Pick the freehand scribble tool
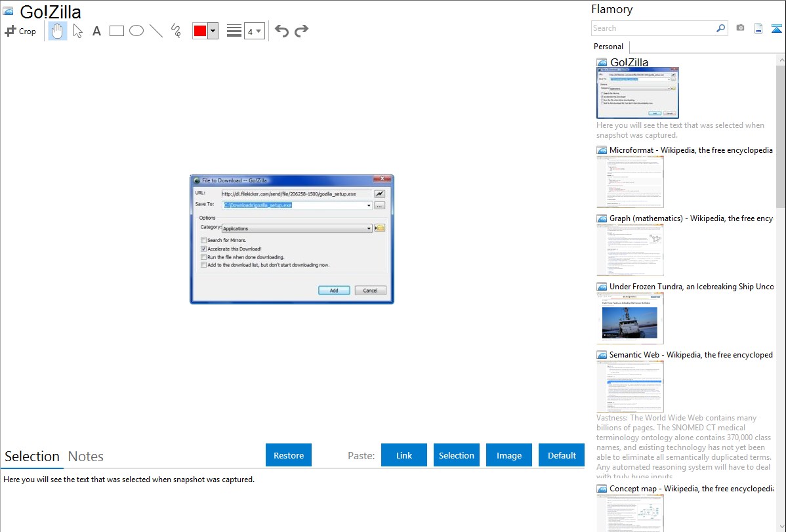This screenshot has width=786, height=532. coord(176,31)
